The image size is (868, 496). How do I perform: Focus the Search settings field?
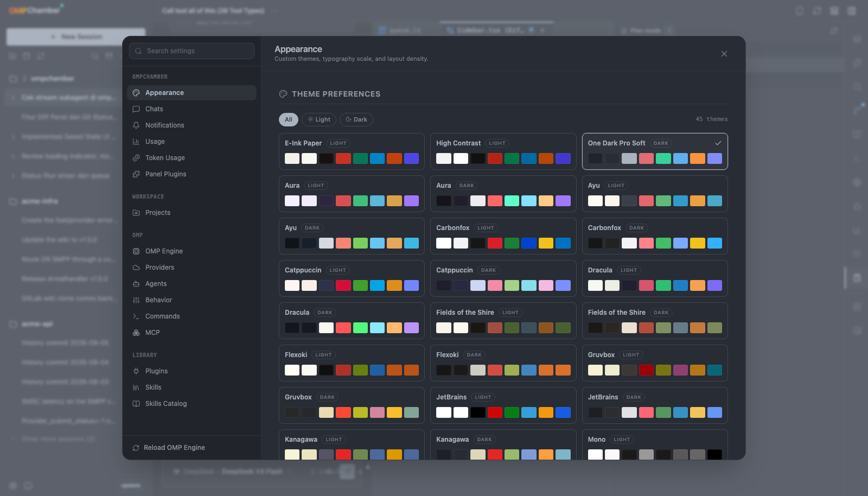coord(192,51)
